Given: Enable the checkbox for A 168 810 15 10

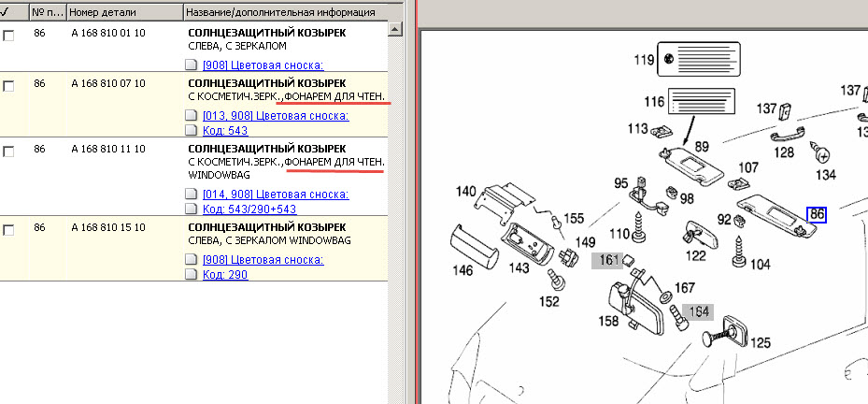Looking at the screenshot, I should point(8,230).
